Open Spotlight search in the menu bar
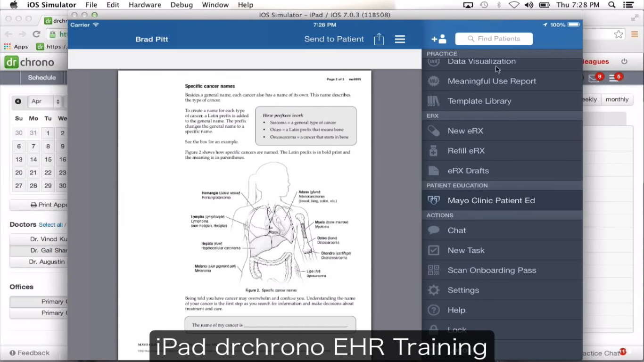This screenshot has width=644, height=362. (x=611, y=5)
